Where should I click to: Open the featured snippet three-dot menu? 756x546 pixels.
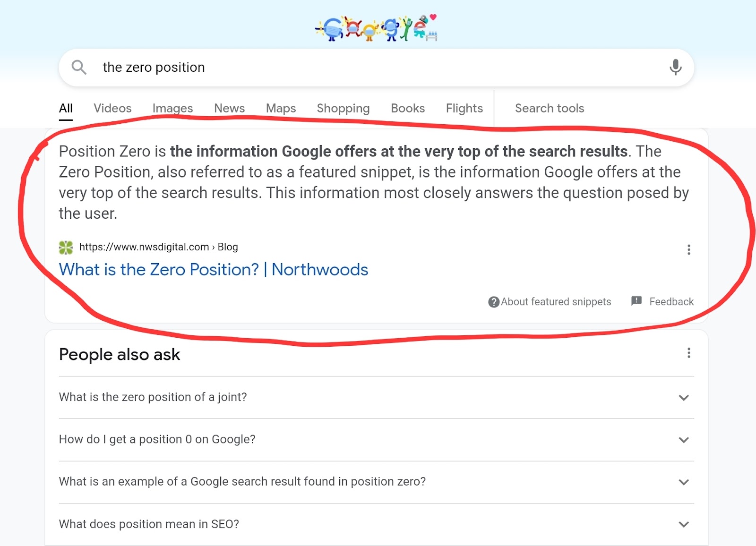(689, 250)
